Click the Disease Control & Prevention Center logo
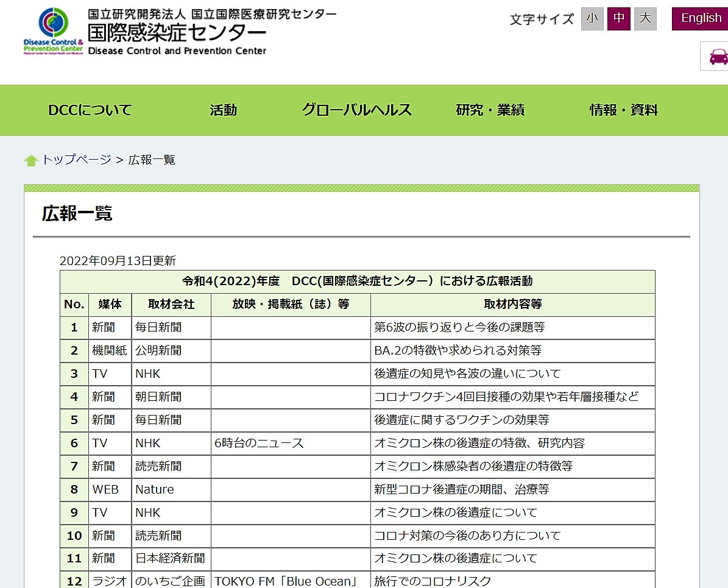 click(54, 31)
